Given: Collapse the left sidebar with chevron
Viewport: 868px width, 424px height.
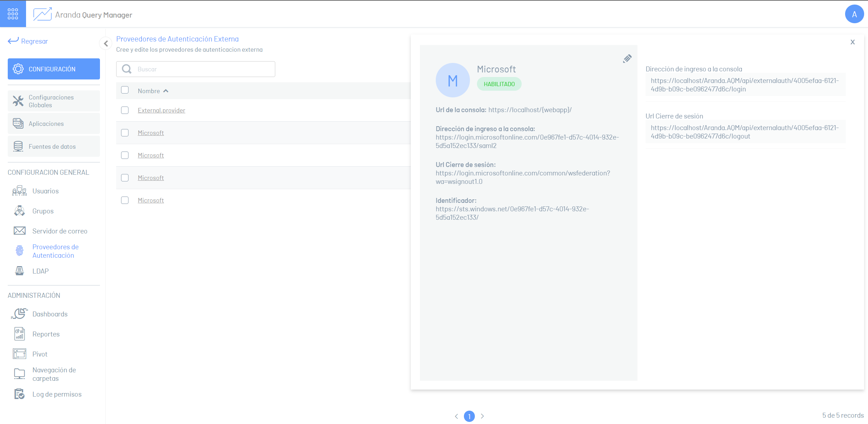Looking at the screenshot, I should [106, 44].
